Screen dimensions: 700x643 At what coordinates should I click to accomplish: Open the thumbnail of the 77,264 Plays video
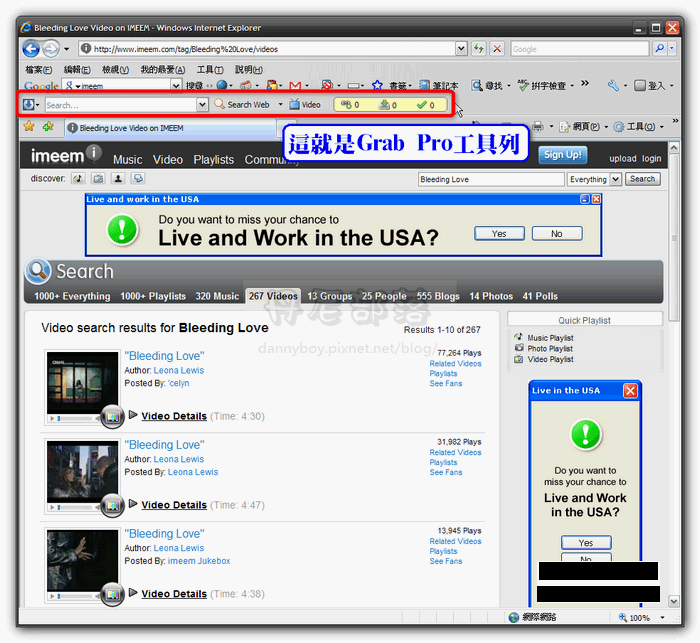(x=83, y=383)
